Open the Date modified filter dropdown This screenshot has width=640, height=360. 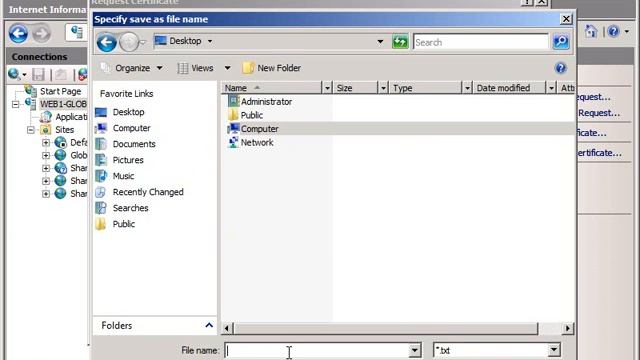click(x=551, y=88)
